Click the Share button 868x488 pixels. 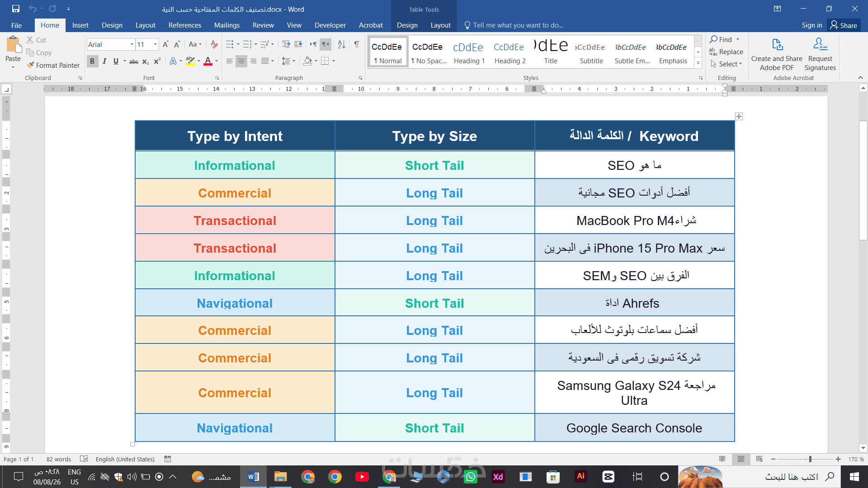pyautogui.click(x=844, y=25)
